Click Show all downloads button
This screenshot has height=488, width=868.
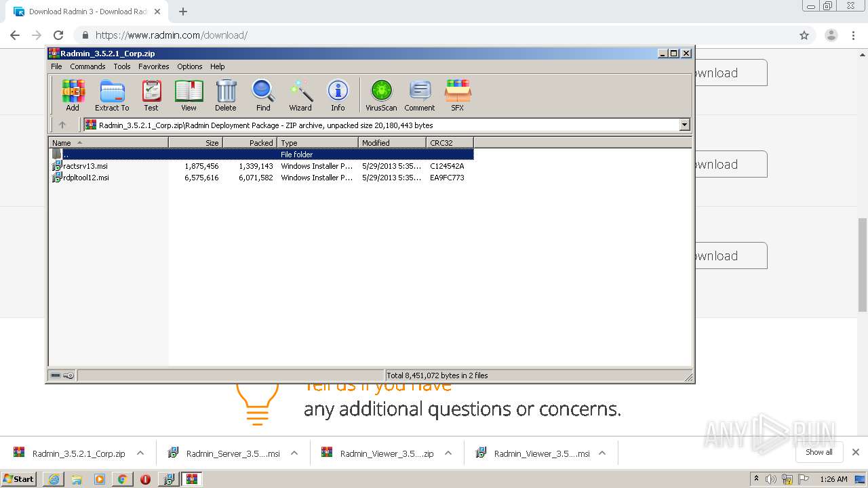tap(819, 452)
